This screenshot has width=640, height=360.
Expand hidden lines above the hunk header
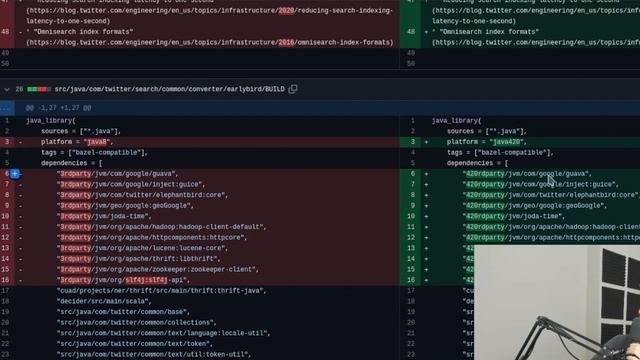pyautogui.click(x=7, y=108)
